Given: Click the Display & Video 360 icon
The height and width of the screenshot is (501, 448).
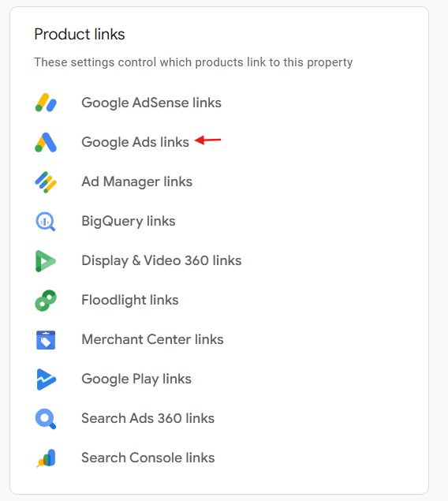Looking at the screenshot, I should pyautogui.click(x=45, y=260).
